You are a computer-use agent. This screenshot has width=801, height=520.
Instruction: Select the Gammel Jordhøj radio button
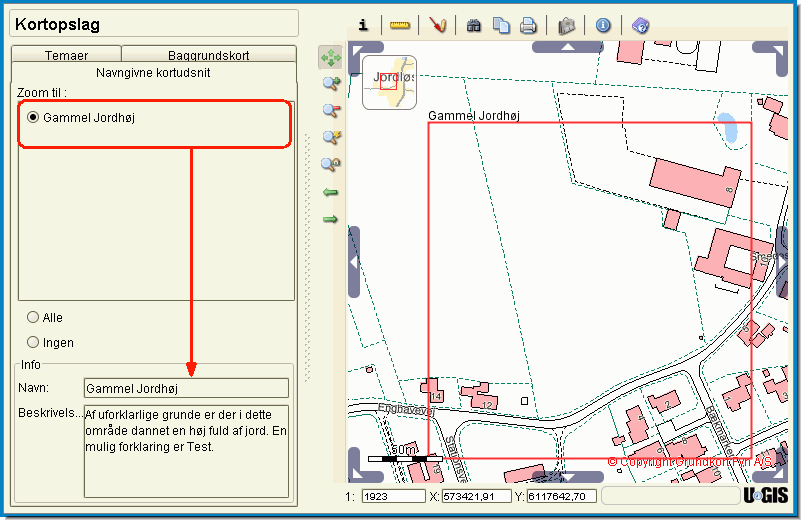click(x=33, y=117)
